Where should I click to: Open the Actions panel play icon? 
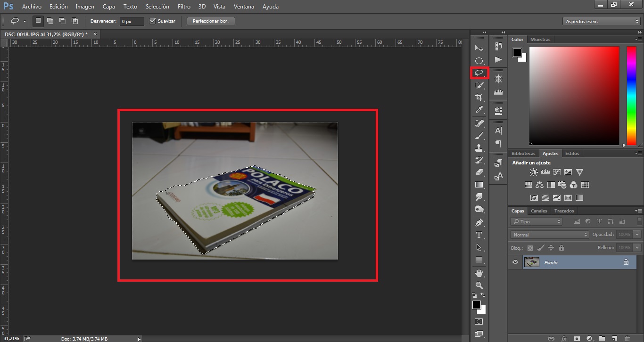click(498, 59)
